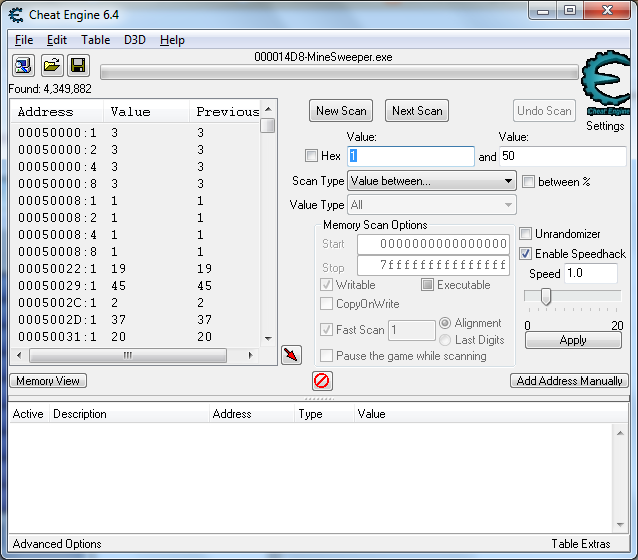Enable Pause the game while scanning

[x=326, y=356]
